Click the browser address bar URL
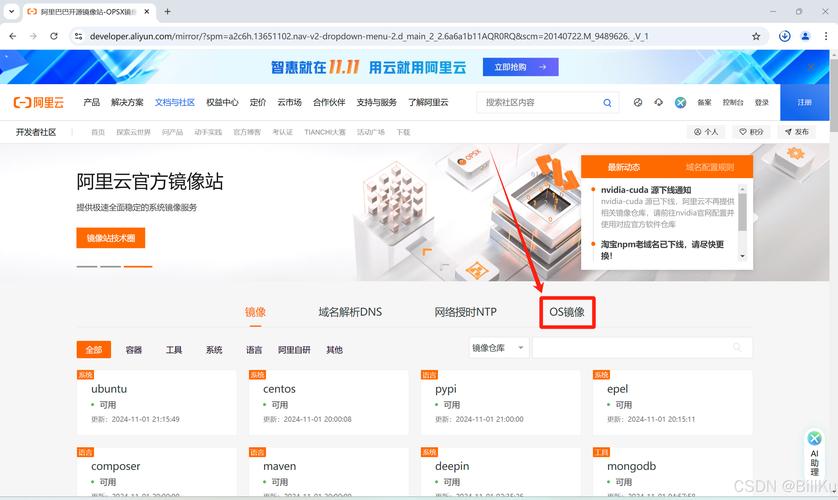 click(x=369, y=36)
